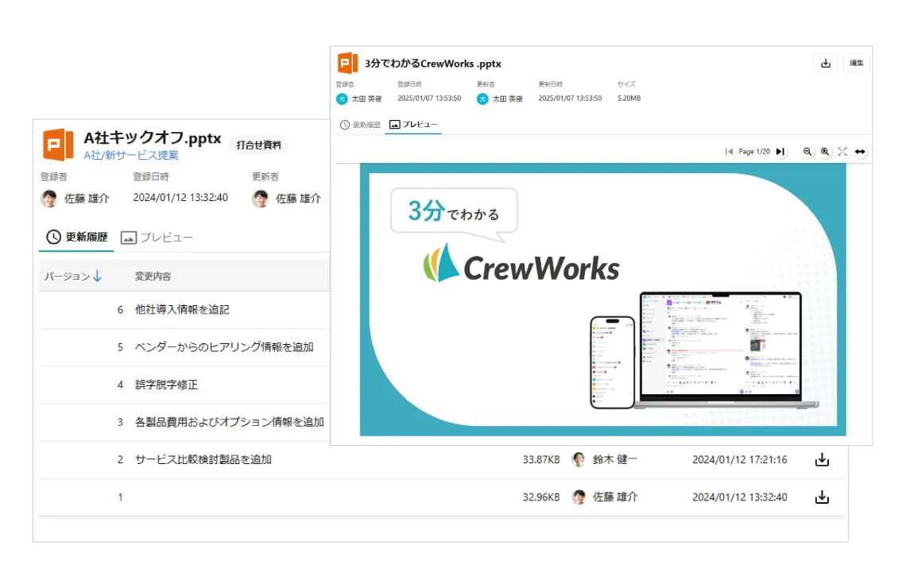The width and height of the screenshot is (906, 588).
Task: Fit the preview to width
Action: coord(860,152)
